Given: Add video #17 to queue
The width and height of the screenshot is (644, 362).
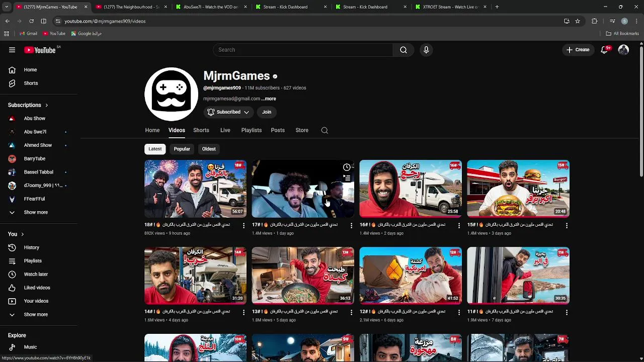Looking at the screenshot, I should (x=347, y=178).
